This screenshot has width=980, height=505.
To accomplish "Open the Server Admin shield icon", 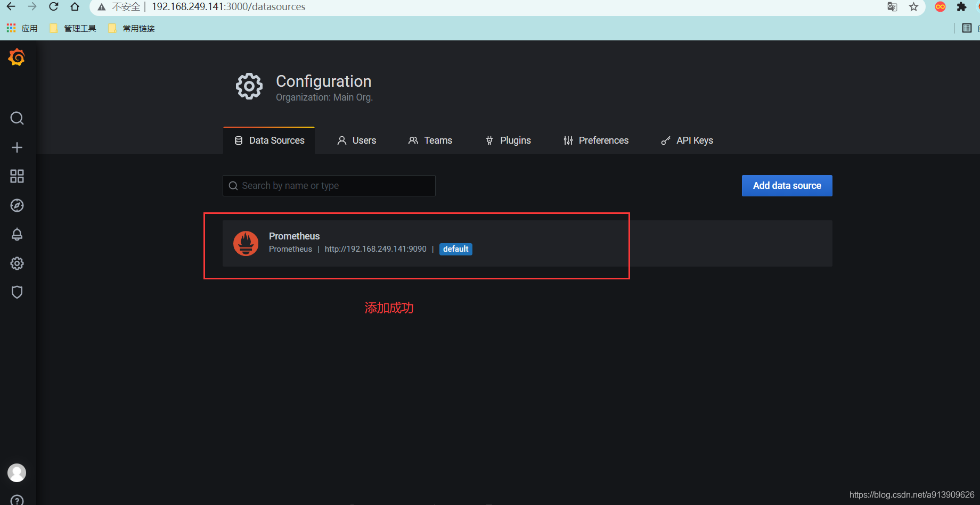I will click(x=17, y=292).
